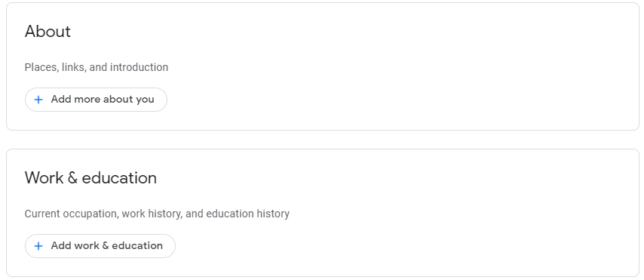Click the ampersand in 'Work & education' heading
Screen dimensions: 644x280
point(72,178)
